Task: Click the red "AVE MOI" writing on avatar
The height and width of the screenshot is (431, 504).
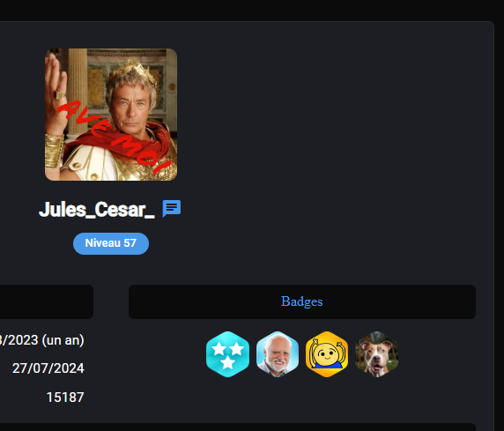Action: point(115,137)
